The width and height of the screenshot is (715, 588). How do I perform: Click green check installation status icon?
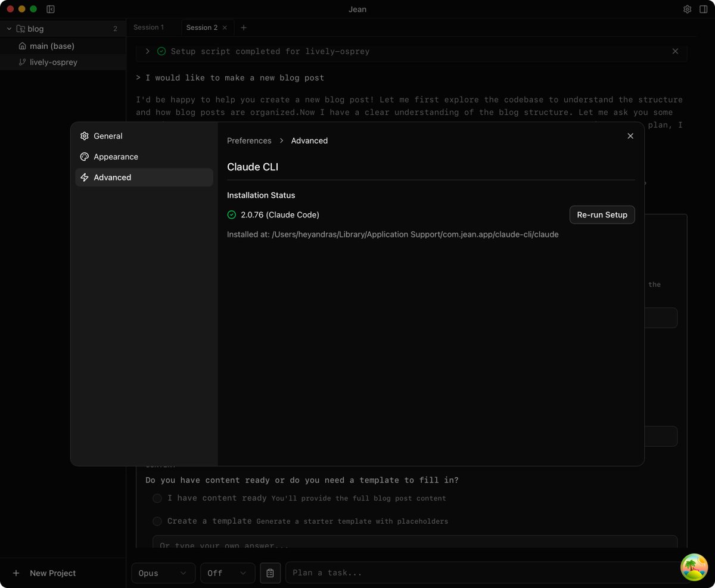[x=232, y=214]
